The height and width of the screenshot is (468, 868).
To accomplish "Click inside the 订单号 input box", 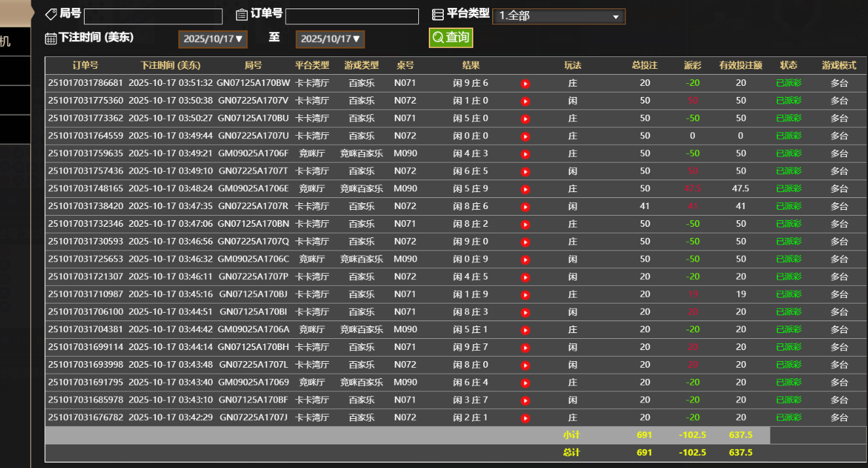I will [352, 16].
